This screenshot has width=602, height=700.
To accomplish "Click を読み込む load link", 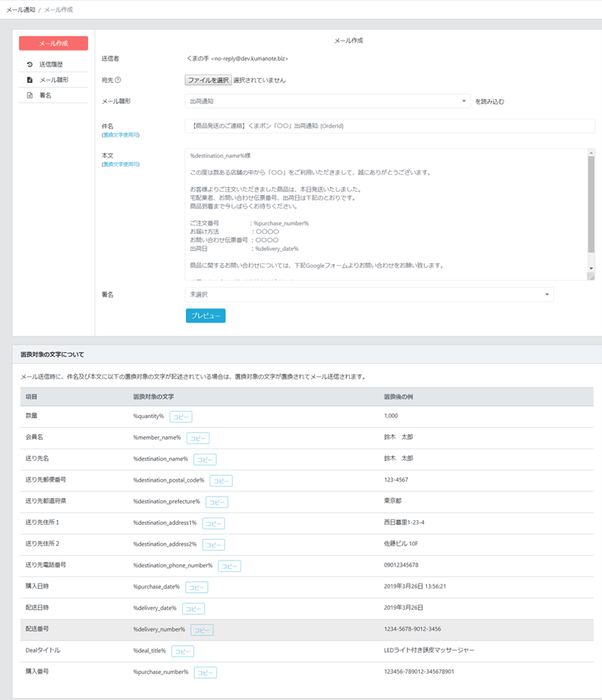I will coord(490,101).
